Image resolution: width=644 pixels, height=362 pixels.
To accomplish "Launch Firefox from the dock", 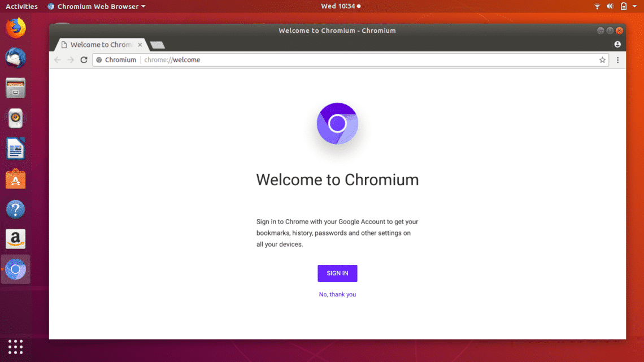I will pyautogui.click(x=16, y=28).
